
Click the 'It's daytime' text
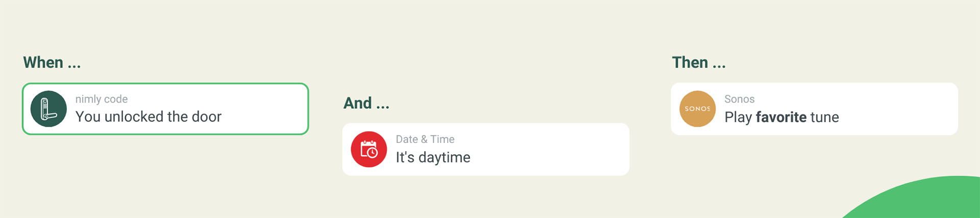pos(433,157)
